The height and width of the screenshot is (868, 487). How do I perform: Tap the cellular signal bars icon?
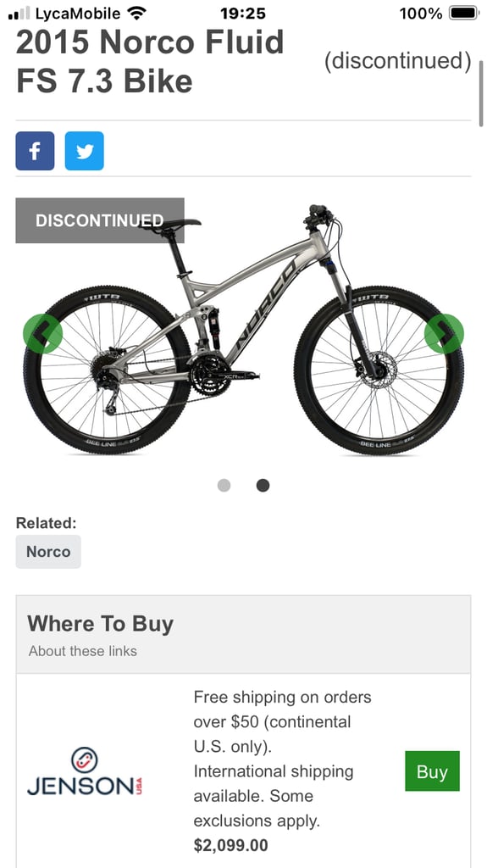(x=19, y=14)
